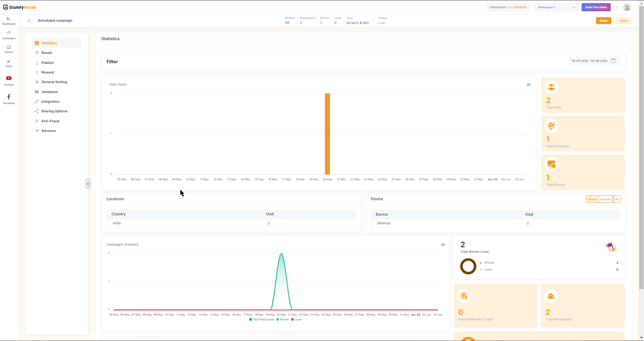This screenshot has width=644, height=341.
Task: Open the Users sidebar icon
Action: tap(9, 63)
